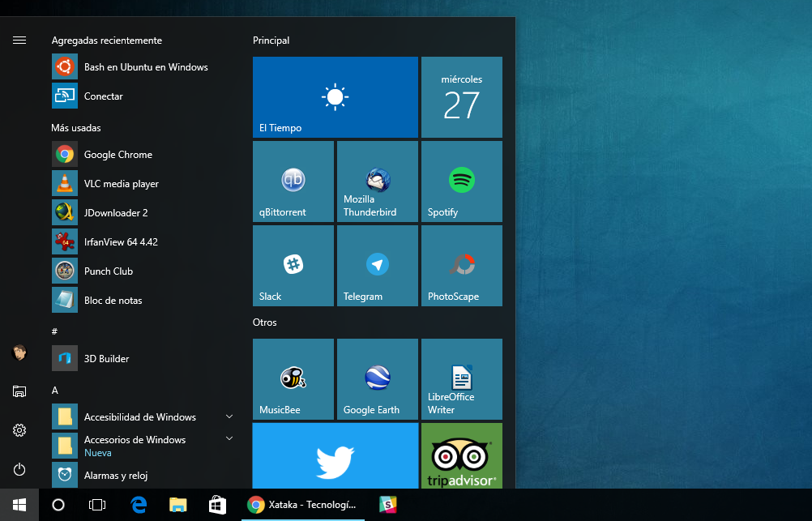
Task: Open alphabet index via the A header
Action: 55,390
